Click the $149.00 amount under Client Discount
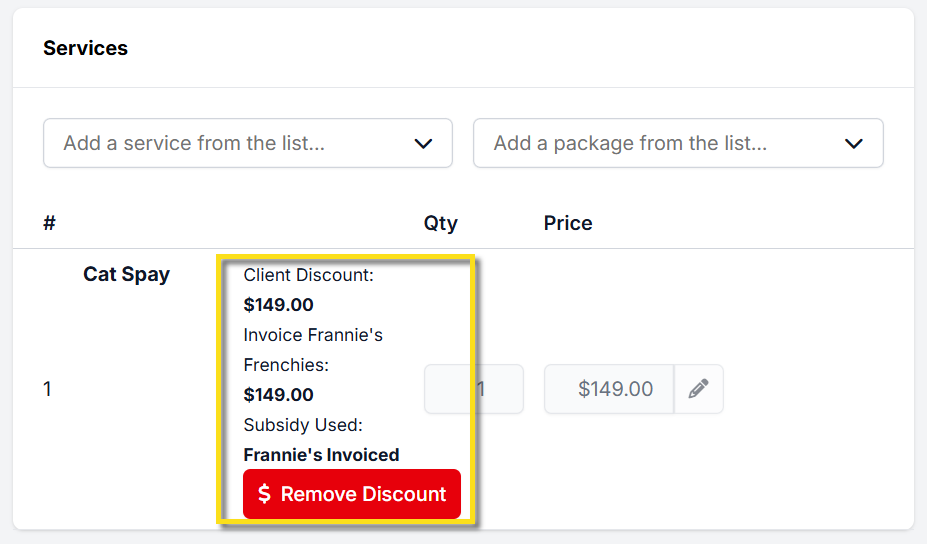 point(278,305)
